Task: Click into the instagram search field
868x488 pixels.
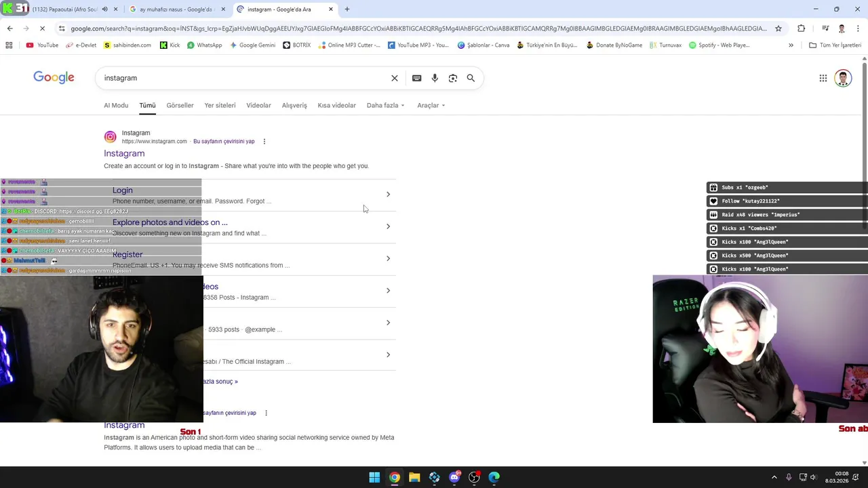Action: (244, 78)
